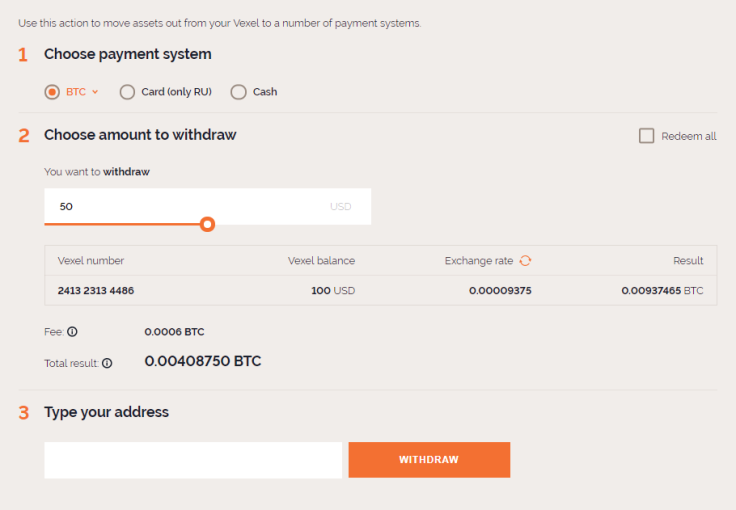Tick the Redeem all checkbox
736x510 pixels.
tap(646, 136)
